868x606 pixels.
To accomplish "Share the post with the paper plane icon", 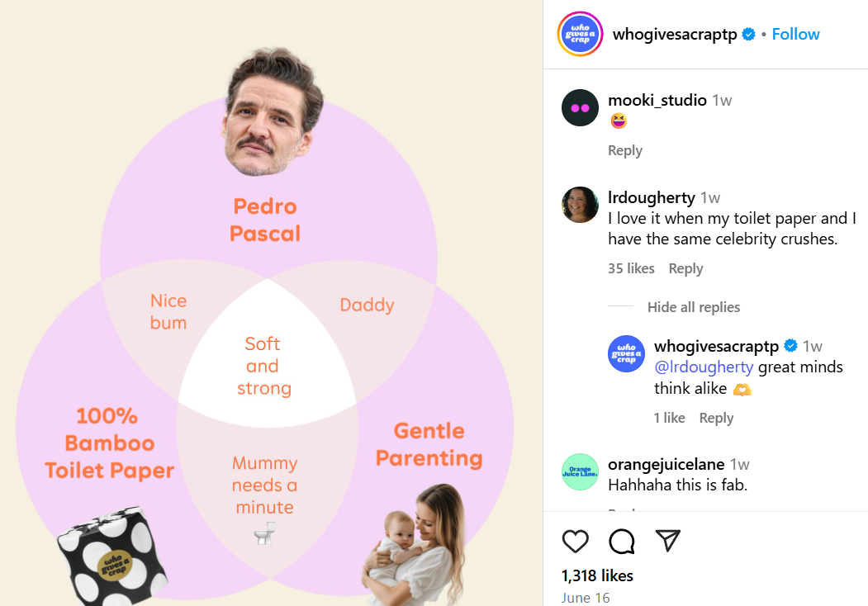I will pyautogui.click(x=667, y=540).
